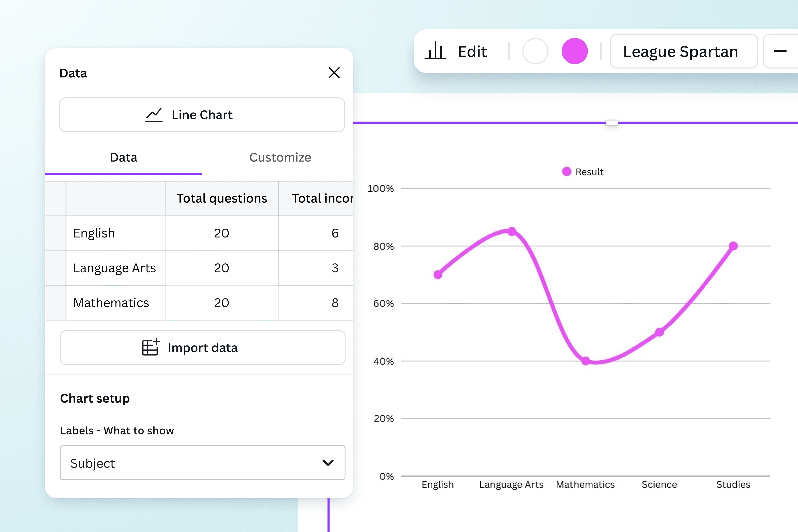Select the magenta color swatch
Screen dimensions: 798x532
(574, 51)
